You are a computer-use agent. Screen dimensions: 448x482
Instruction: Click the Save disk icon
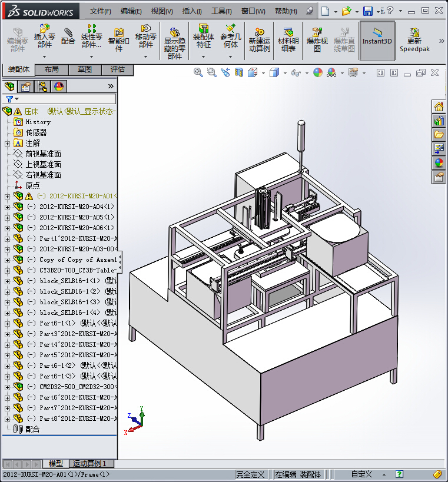[x=368, y=11]
